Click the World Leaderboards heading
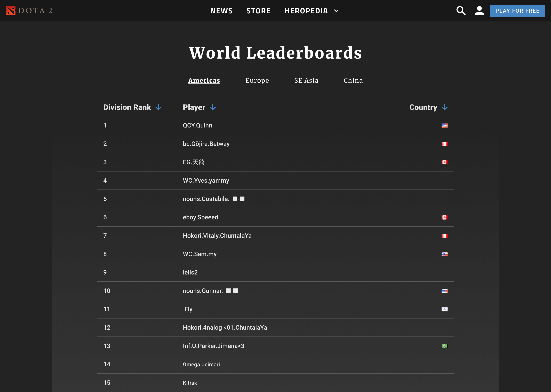 (x=275, y=53)
